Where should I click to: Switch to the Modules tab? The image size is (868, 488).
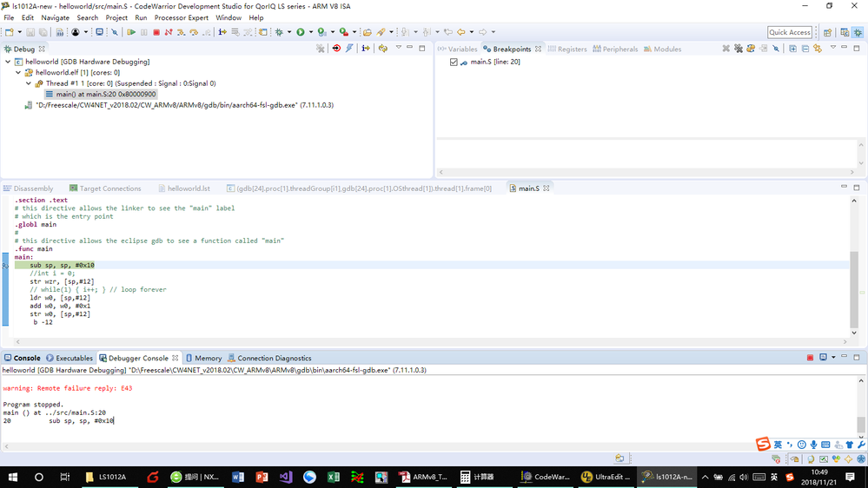coord(663,49)
